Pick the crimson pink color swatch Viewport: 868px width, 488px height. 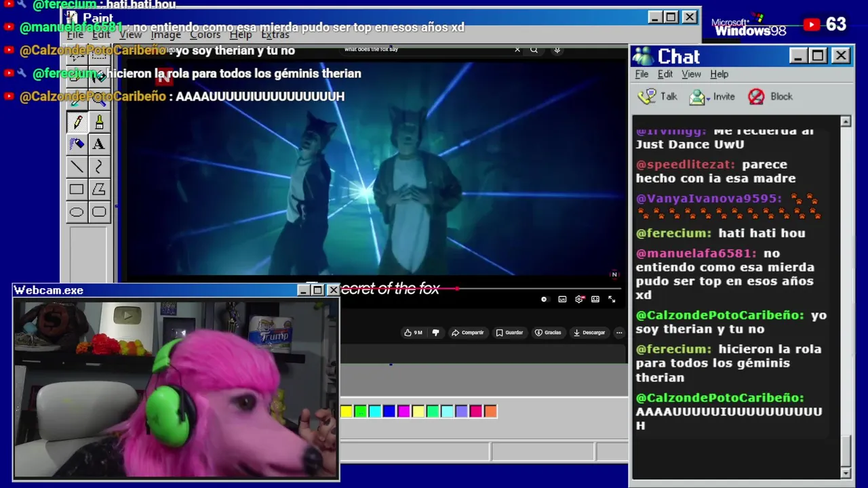point(476,411)
